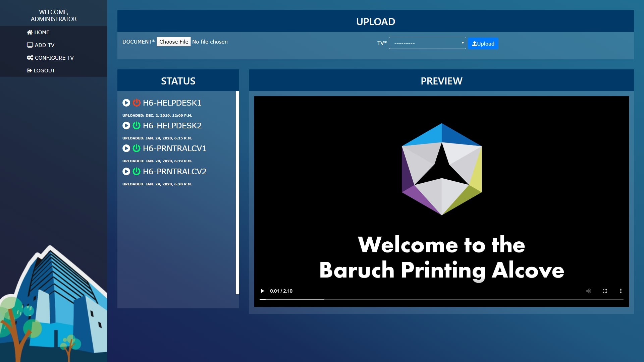The image size is (644, 362).
Task: Toggle the green power icon for H6-PRNTRALCV1
Action: click(x=137, y=148)
